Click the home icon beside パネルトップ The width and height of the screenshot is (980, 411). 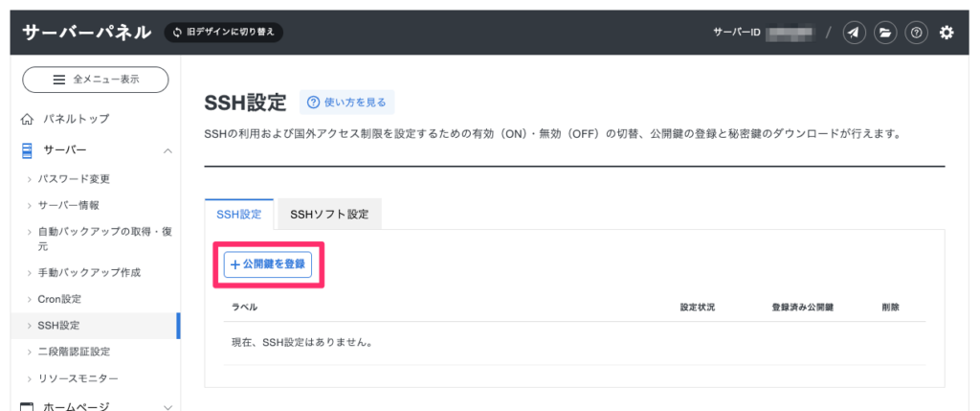point(28,119)
